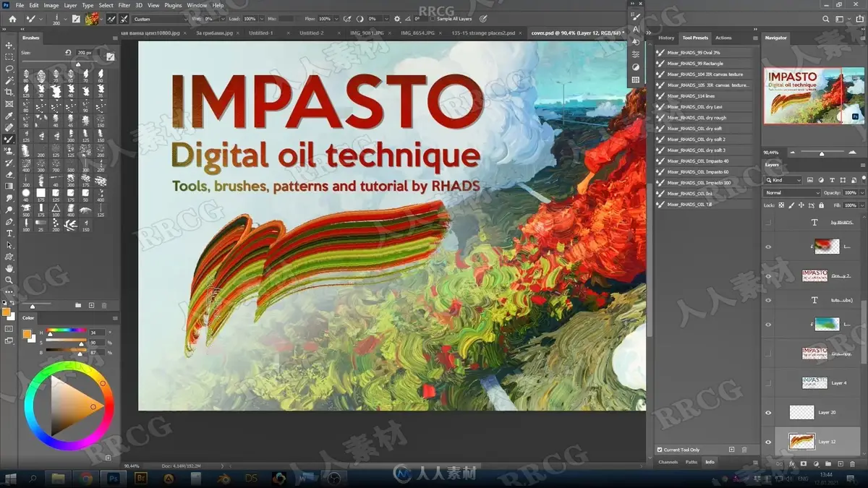This screenshot has height=488, width=868.
Task: Open the Plugins menu
Action: (173, 5)
